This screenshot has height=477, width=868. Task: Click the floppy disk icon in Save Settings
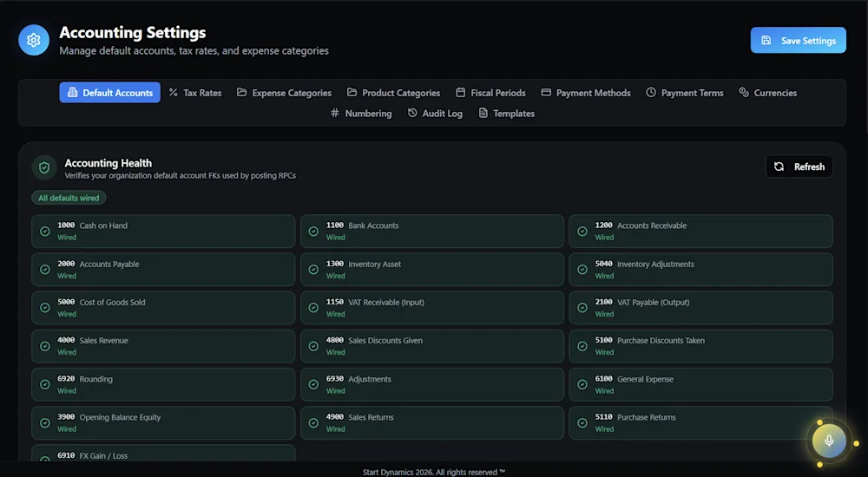[766, 41]
